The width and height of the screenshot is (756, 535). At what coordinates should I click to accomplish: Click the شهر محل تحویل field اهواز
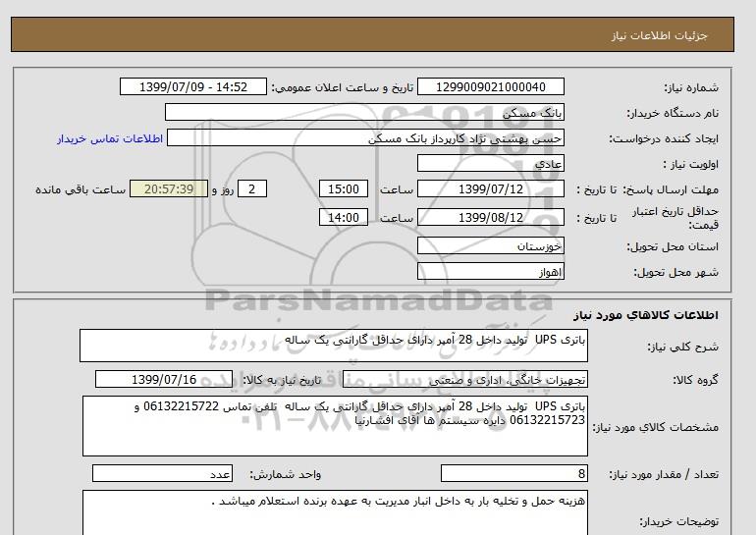(492, 270)
